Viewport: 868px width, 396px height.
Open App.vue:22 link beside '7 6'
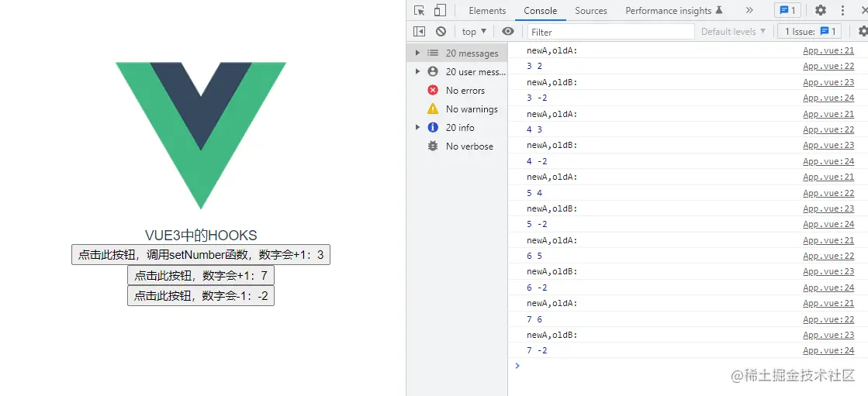[x=828, y=319]
